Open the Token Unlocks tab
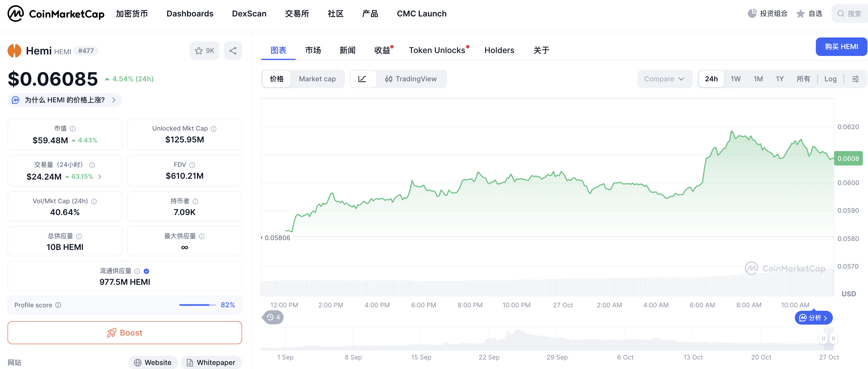Screen dimensions: 868x369 click(437, 50)
